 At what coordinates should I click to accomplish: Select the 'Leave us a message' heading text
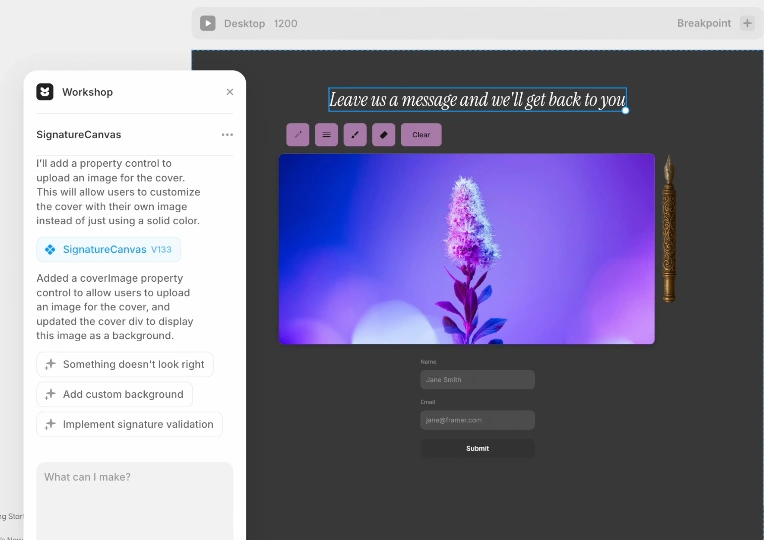pos(478,99)
